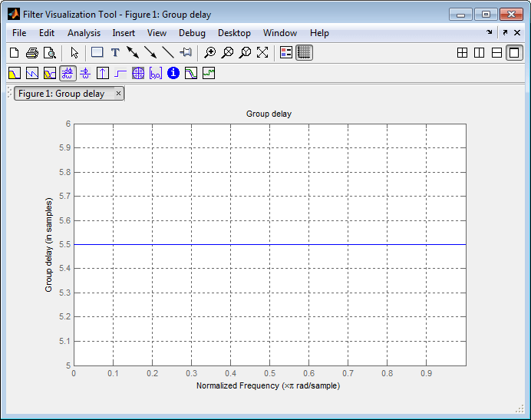Image resolution: width=531 pixels, height=420 pixels.
Task: Open the Analysis menu
Action: coord(84,33)
